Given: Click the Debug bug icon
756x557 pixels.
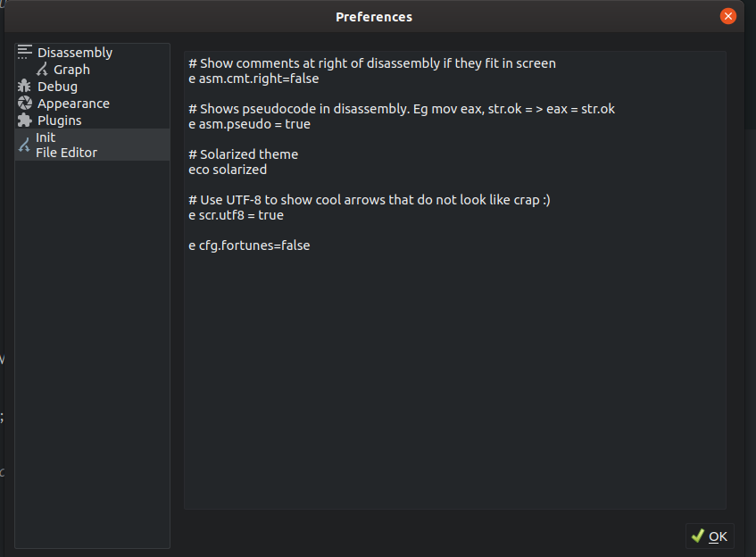Looking at the screenshot, I should (24, 87).
